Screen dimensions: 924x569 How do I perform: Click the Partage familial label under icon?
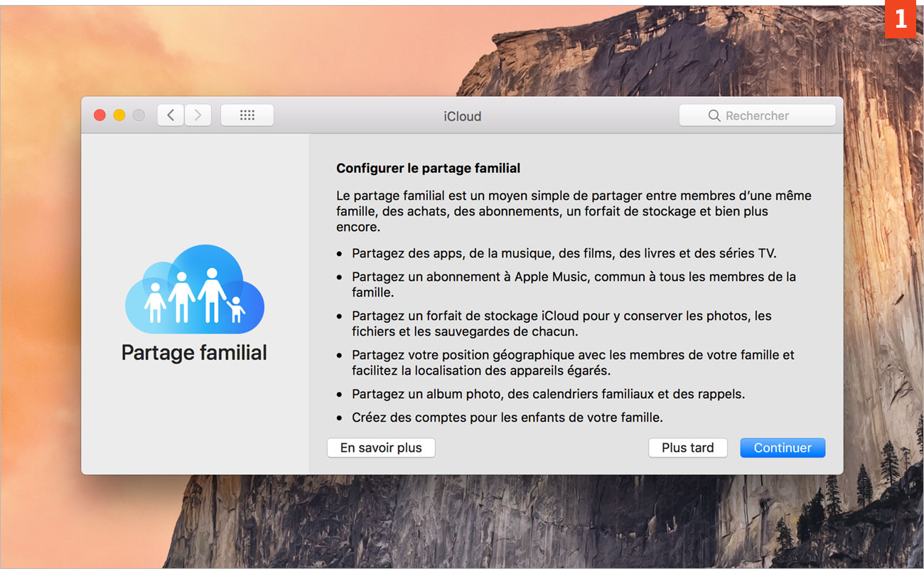tap(194, 353)
